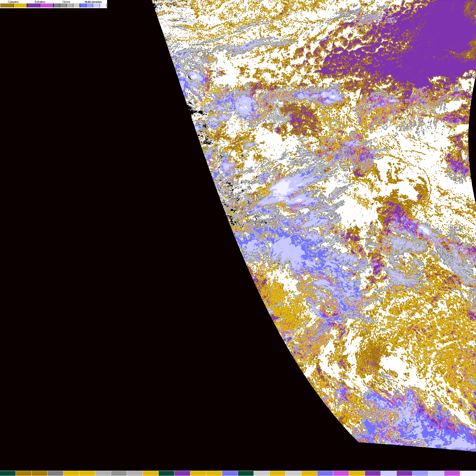This screenshot has height=476, width=476.
Task: Pick the second-darkest gray Cirros swatch
Action: pos(63,5)
